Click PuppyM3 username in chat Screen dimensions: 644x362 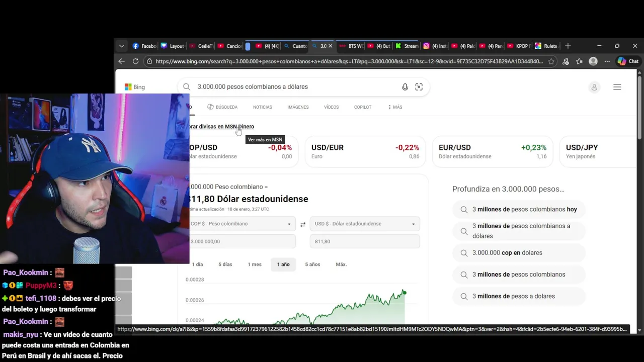coord(41,286)
